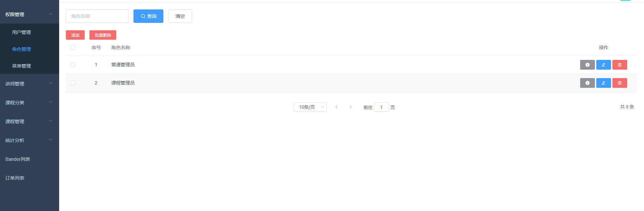The height and width of the screenshot is (211, 644).
Task: Click the 批量删除 button
Action: (x=103, y=35)
